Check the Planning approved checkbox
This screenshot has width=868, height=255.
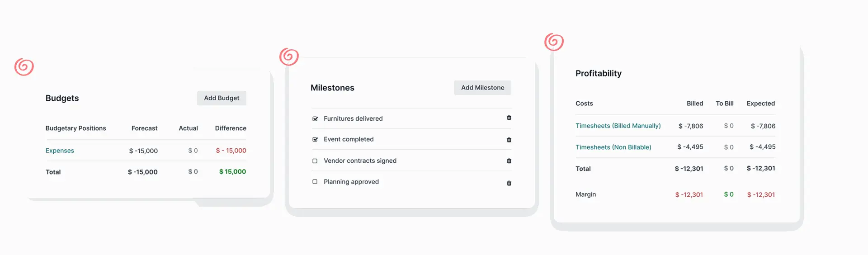[315, 182]
